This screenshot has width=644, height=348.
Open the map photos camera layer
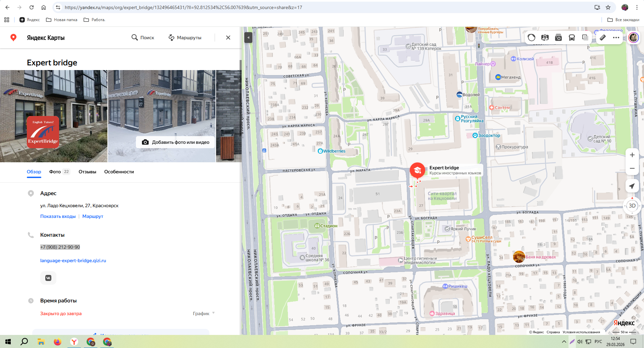(x=558, y=38)
